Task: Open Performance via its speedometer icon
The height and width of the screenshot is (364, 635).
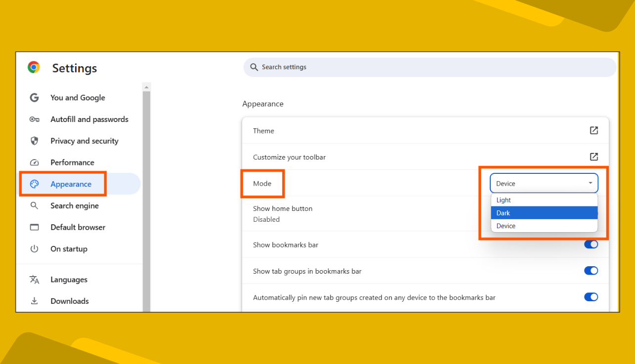Action: pyautogui.click(x=34, y=162)
